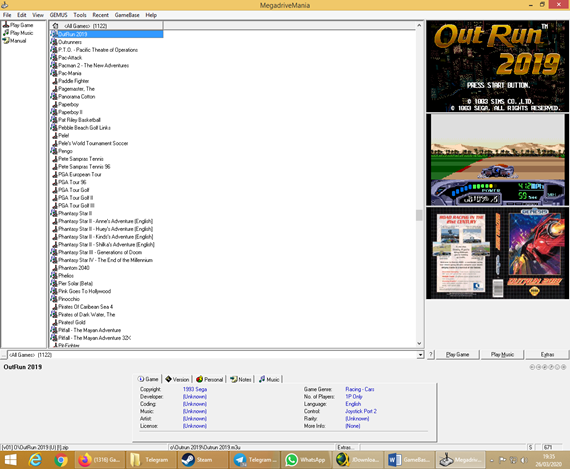Open the File menu
The width and height of the screenshot is (570, 469).
click(7, 15)
